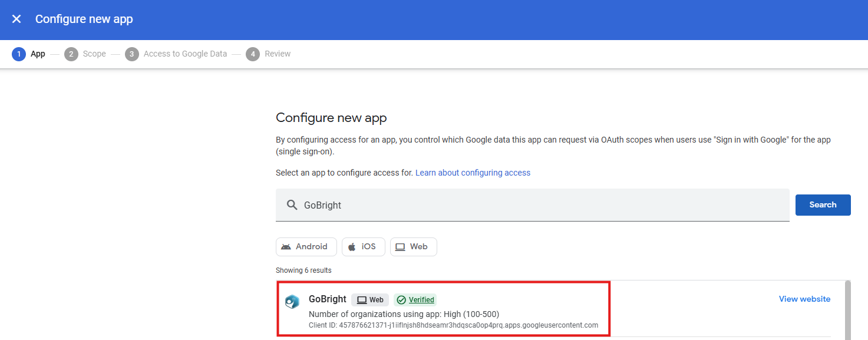Filter results by Web
868x340 pixels.
pyautogui.click(x=413, y=247)
